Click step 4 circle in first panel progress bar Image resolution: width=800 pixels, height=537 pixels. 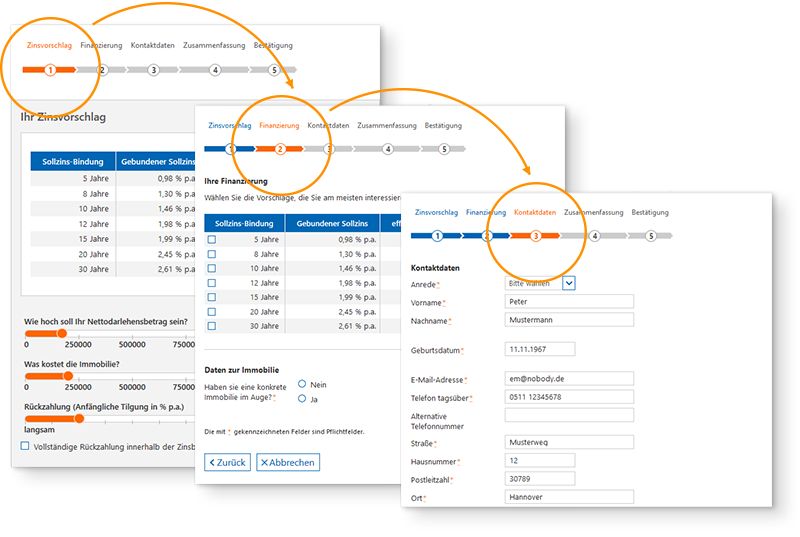[x=215, y=70]
